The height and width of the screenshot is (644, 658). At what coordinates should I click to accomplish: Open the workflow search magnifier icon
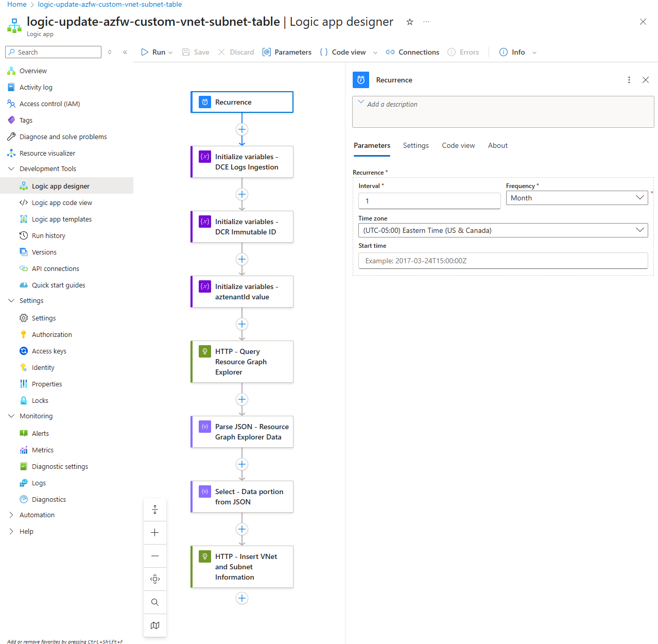pos(154,602)
